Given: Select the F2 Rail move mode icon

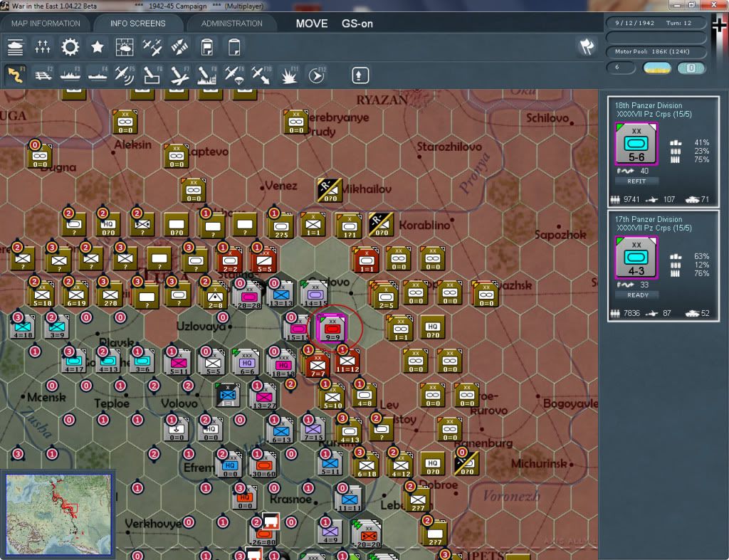Looking at the screenshot, I should tap(43, 75).
